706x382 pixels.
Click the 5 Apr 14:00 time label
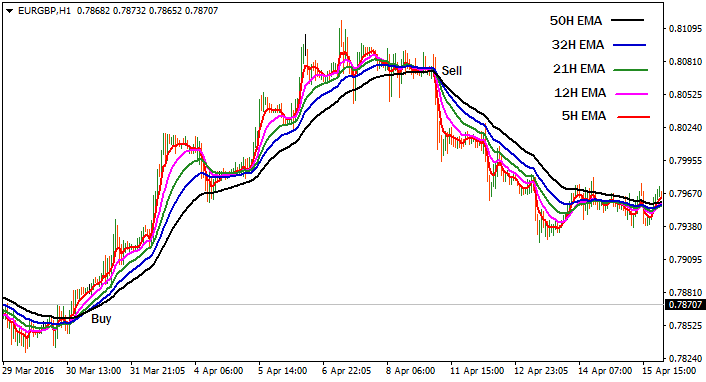[x=282, y=371]
